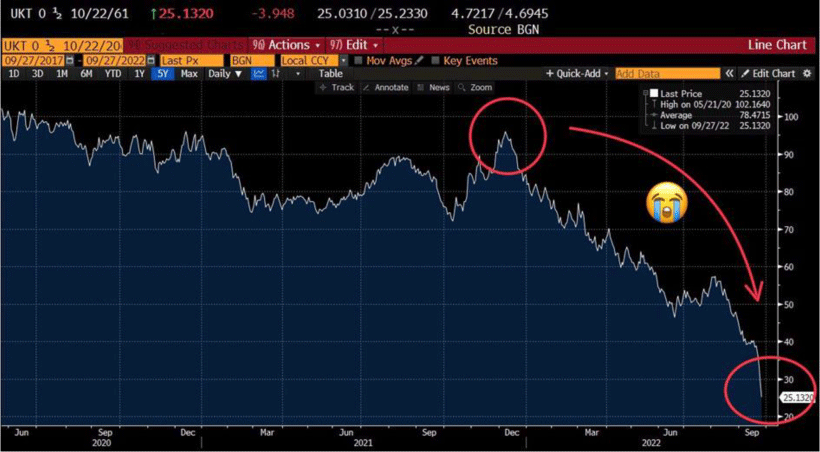The image size is (820, 452).
Task: Click the Table view button
Action: [331, 74]
